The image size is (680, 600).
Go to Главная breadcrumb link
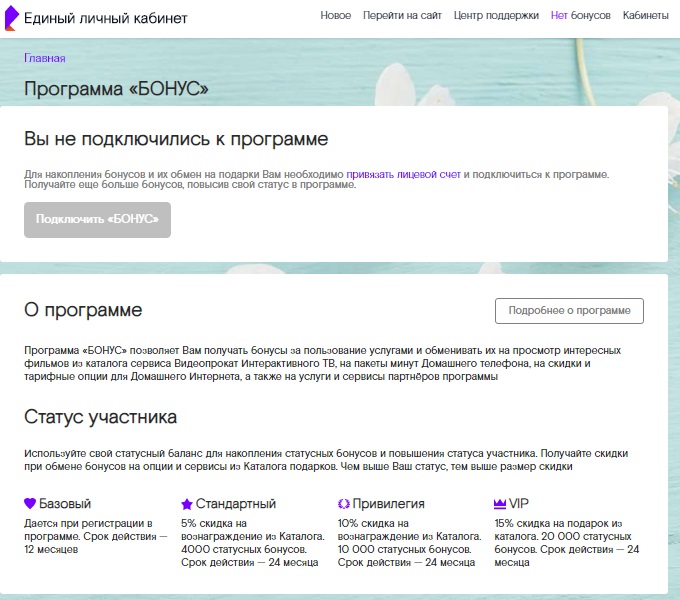(x=45, y=58)
